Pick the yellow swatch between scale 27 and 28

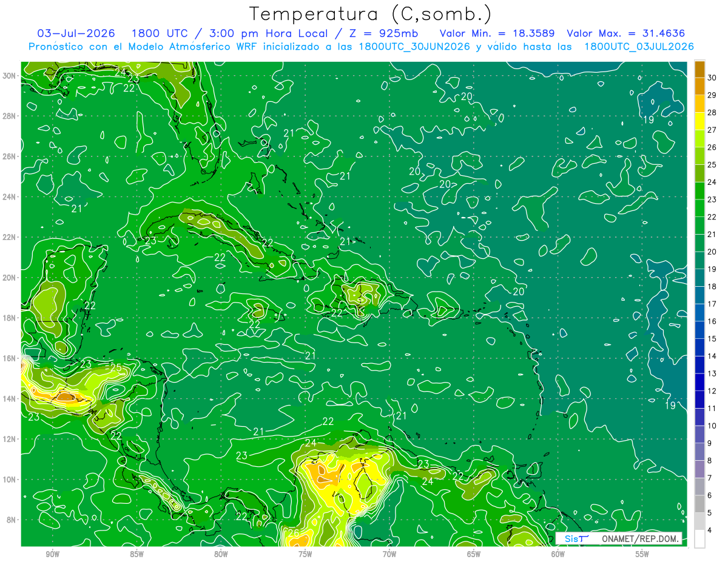point(699,121)
